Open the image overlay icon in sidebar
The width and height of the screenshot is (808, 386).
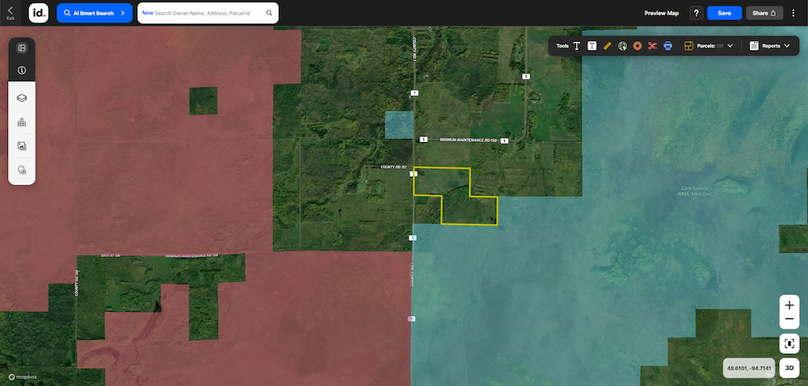tap(22, 146)
